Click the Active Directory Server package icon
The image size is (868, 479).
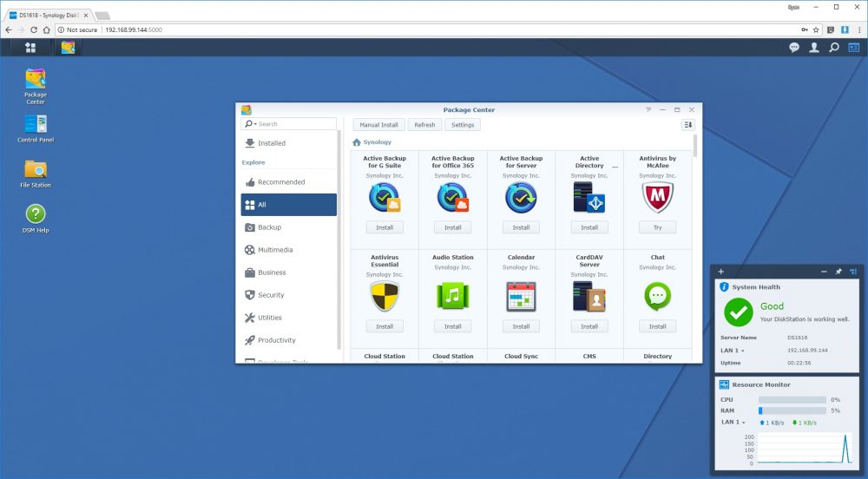pos(589,198)
